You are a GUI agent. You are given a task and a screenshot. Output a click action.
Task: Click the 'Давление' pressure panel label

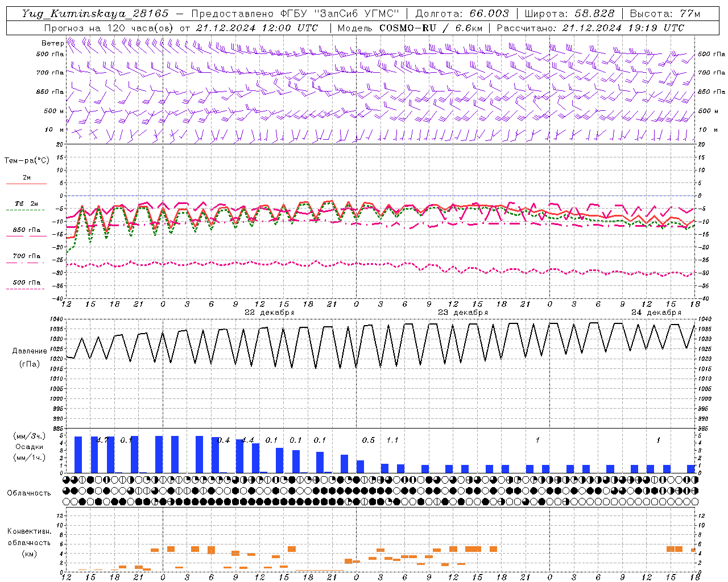pos(30,351)
